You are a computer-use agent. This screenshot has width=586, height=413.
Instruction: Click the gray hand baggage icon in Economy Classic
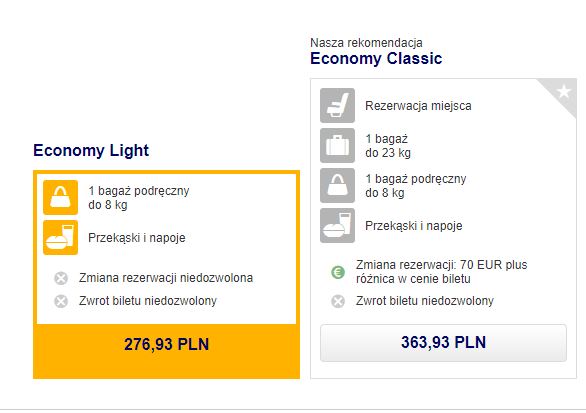point(337,185)
